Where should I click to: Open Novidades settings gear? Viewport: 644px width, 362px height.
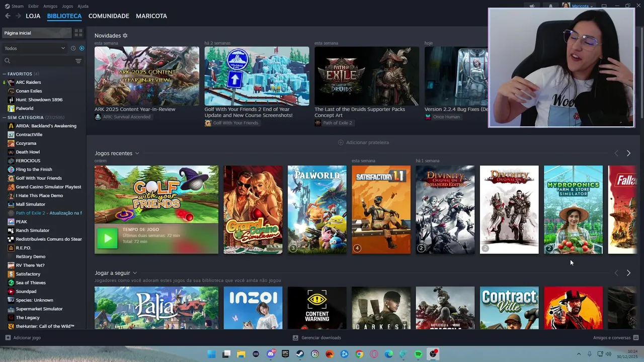[x=125, y=36]
